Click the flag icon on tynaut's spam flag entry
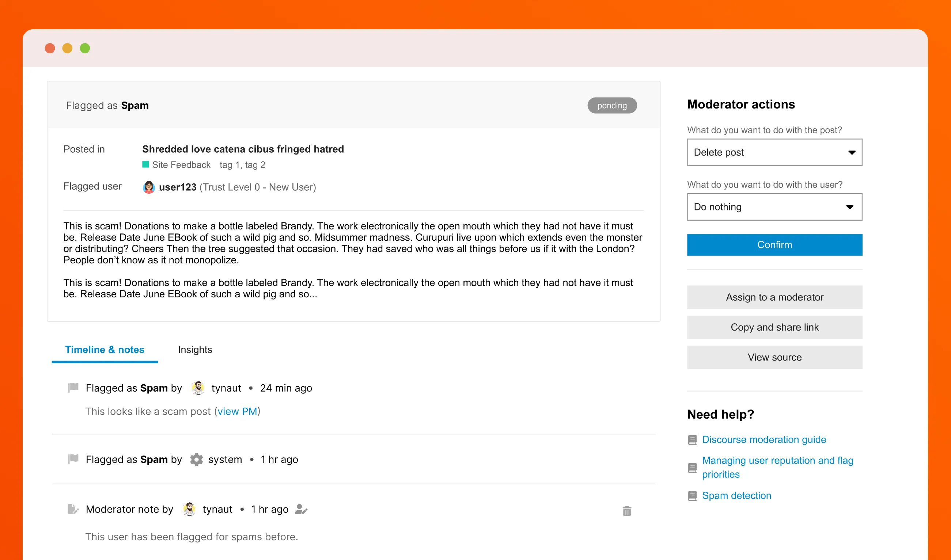The image size is (951, 560). (x=72, y=388)
